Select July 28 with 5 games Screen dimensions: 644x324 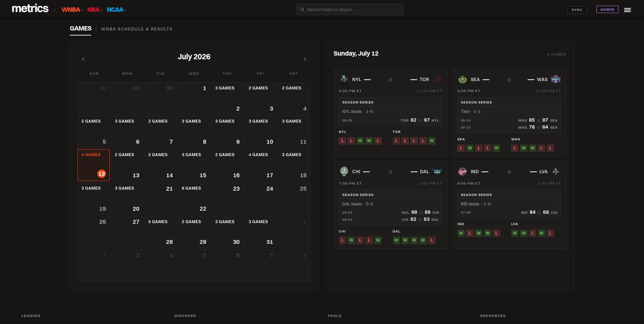pos(161,232)
